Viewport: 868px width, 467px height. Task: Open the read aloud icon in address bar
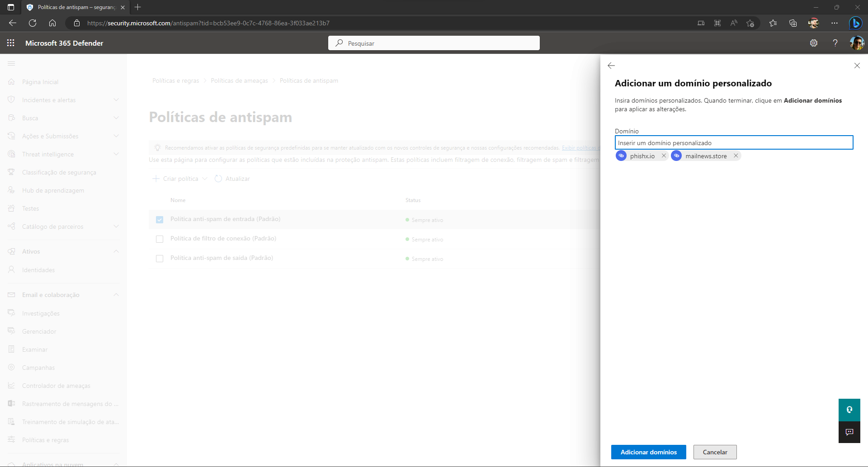734,23
